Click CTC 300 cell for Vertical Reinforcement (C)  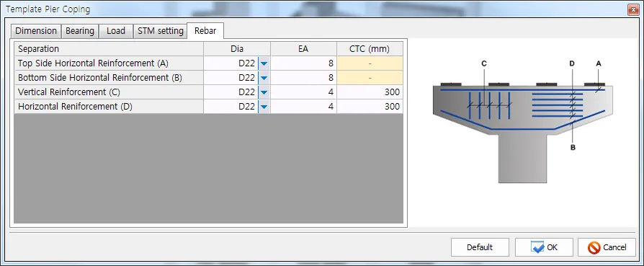[370, 92]
